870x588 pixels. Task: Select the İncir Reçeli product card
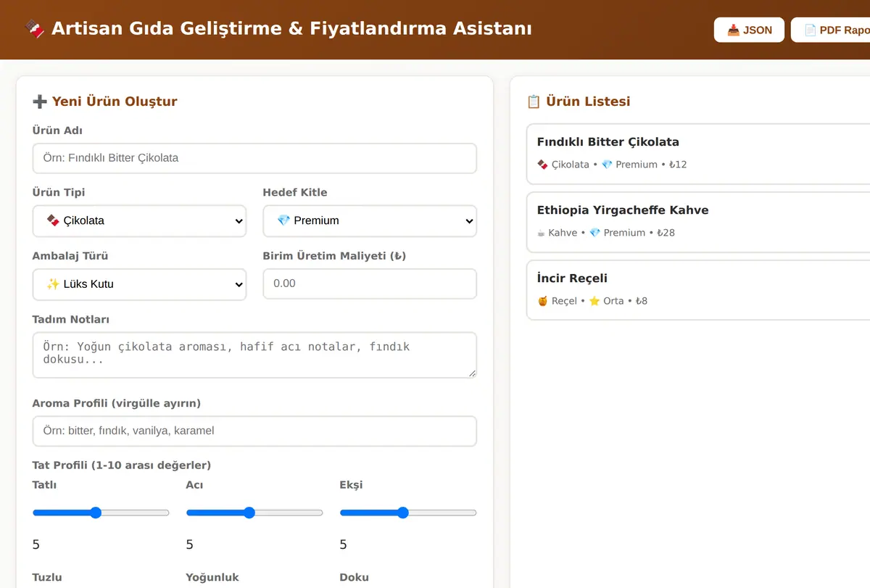tap(698, 290)
